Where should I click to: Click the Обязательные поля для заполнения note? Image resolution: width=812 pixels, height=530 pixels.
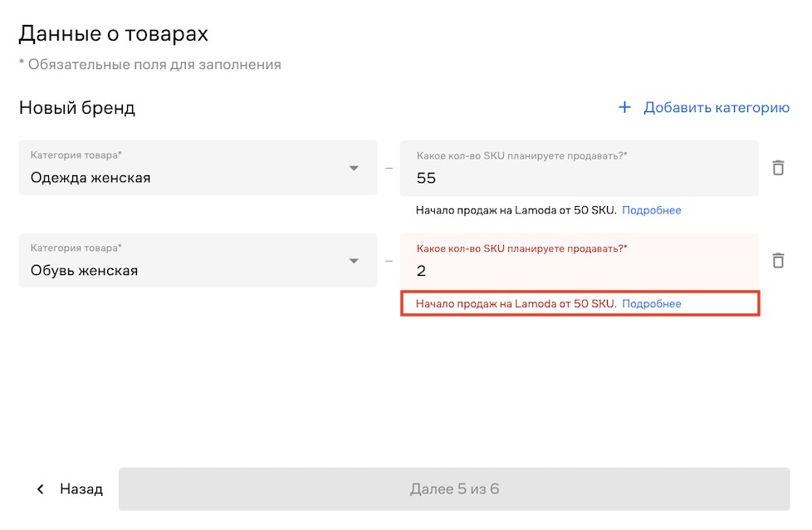[150, 65]
